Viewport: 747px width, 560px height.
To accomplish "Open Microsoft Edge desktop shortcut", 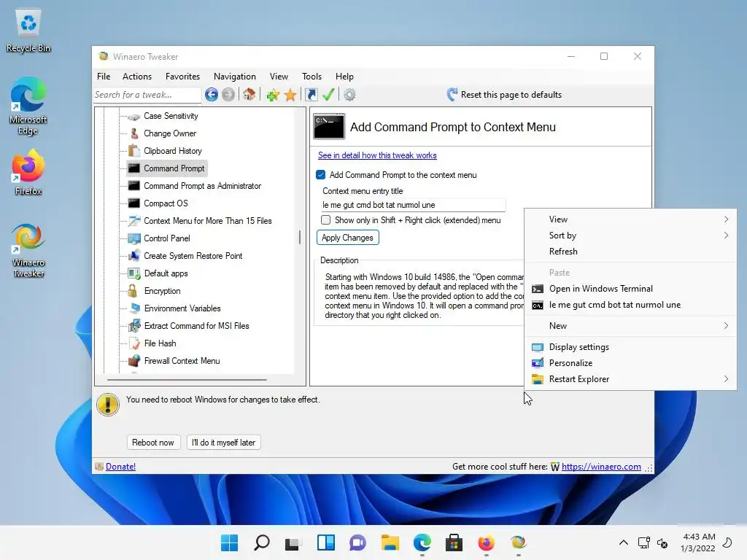I will tap(28, 106).
